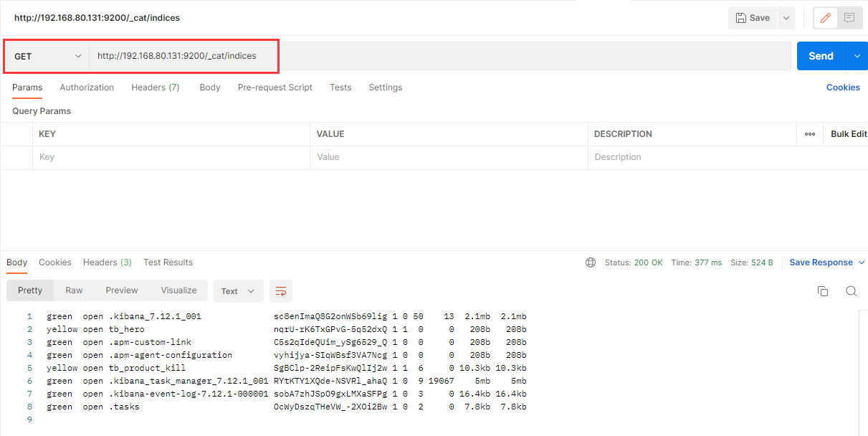Screen dimensions: 868x436
Task: Open the Cookies link
Action: (843, 87)
